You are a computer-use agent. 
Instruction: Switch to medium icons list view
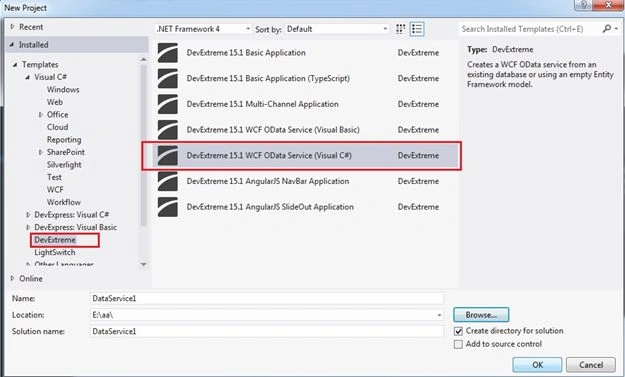[417, 29]
